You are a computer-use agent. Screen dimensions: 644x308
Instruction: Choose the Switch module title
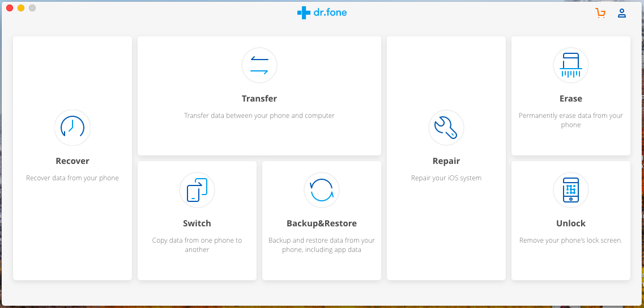[197, 223]
